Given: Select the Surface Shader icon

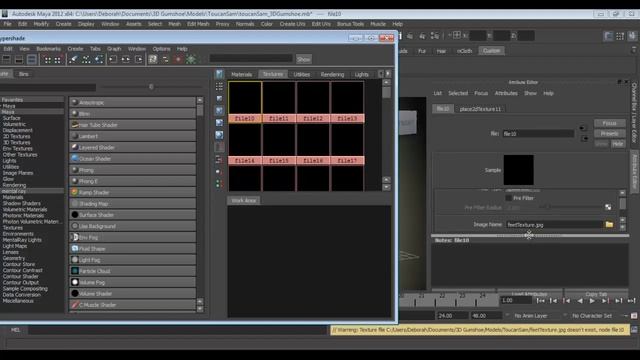Looking at the screenshot, I should coord(75,214).
